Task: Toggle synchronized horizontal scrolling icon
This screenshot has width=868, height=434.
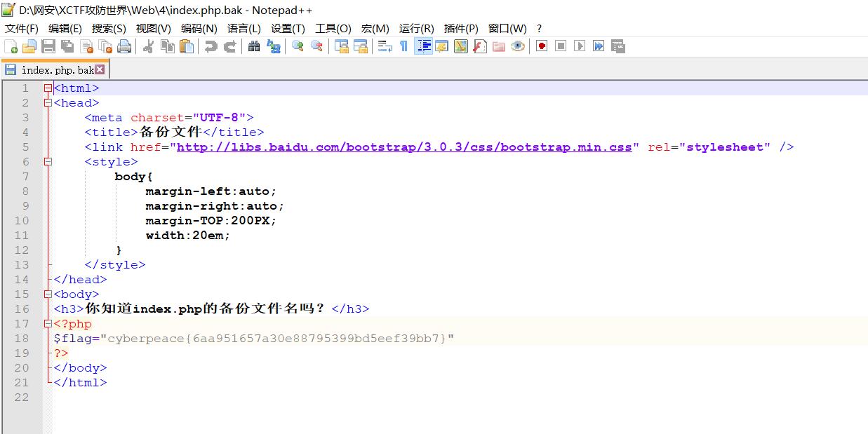Action: click(x=360, y=46)
